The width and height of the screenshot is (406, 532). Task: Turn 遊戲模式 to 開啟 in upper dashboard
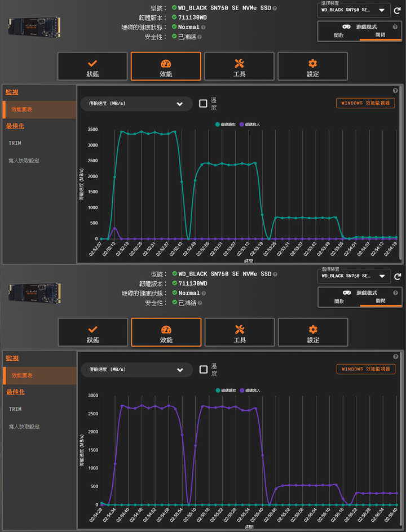(339, 36)
